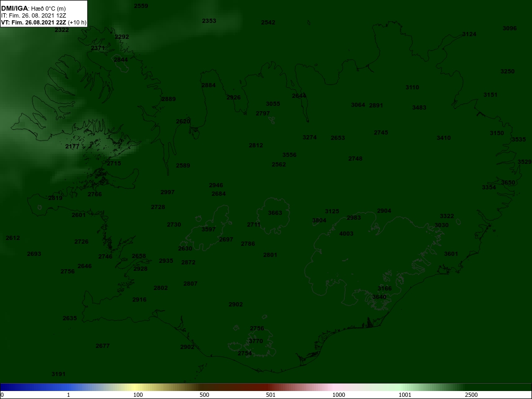Select the 2916 height value
532x399 pixels.
pyautogui.click(x=139, y=300)
